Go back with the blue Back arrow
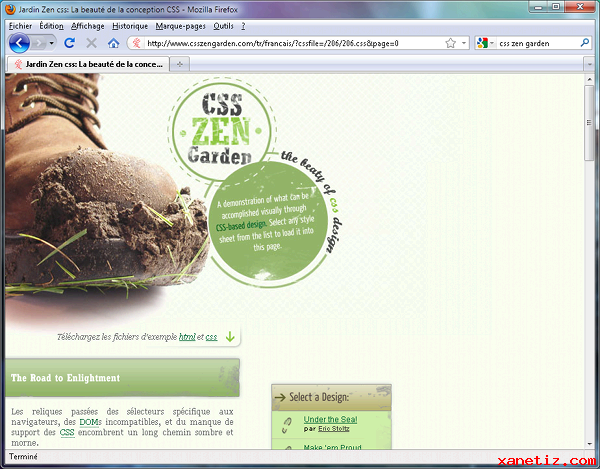 tap(19, 43)
